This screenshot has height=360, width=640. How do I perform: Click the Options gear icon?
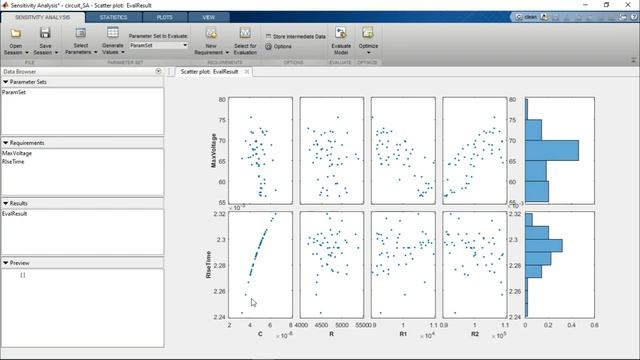[x=269, y=47]
